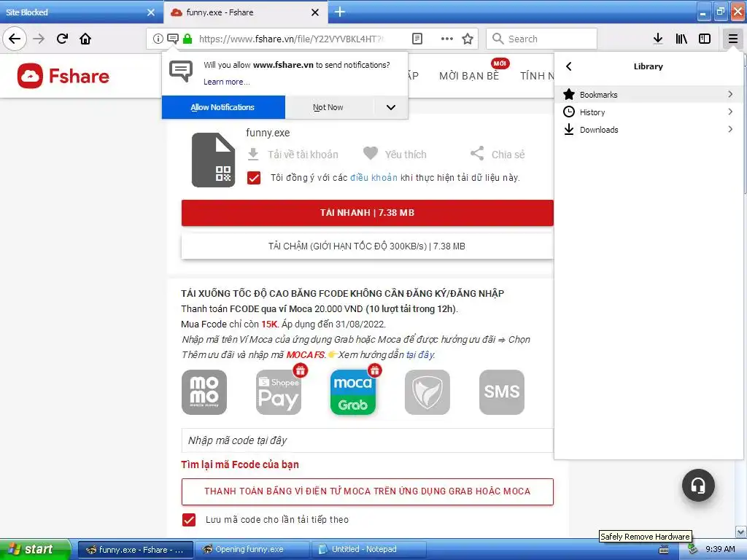The width and height of the screenshot is (747, 560).
Task: Expand History submenu chevron
Action: click(x=730, y=112)
